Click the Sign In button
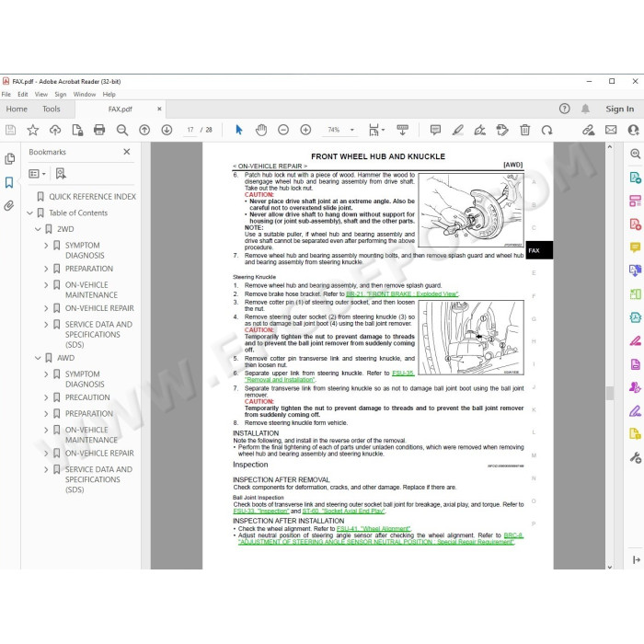This screenshot has height=644, width=644. click(x=619, y=109)
